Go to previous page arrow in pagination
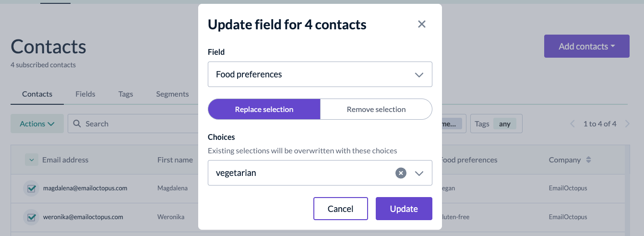The height and width of the screenshot is (236, 644). [x=572, y=124]
